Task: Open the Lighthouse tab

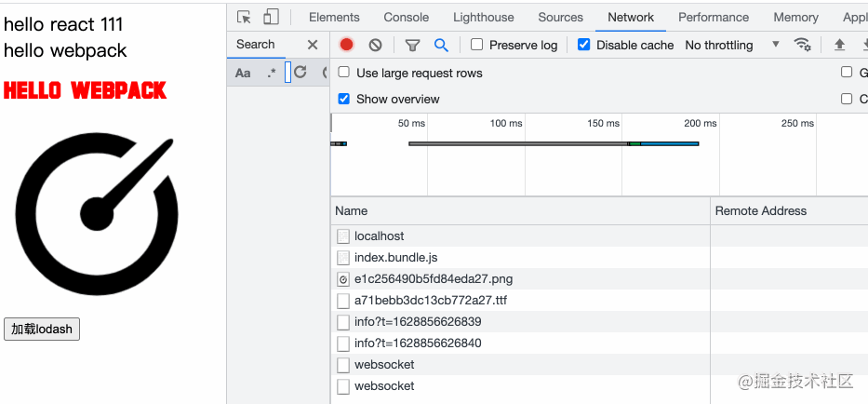Action: pos(483,17)
